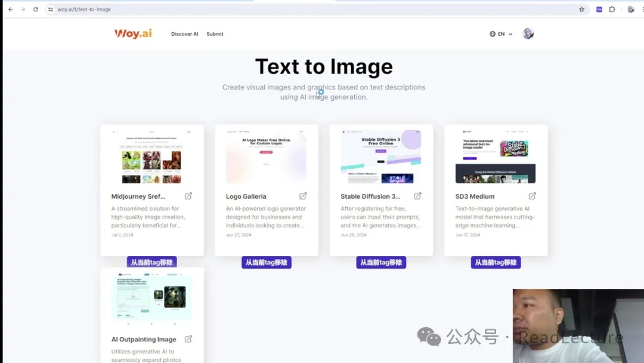Viewport: 644px width, 363px height.
Task: Open the user avatar menu in site header
Action: (x=528, y=33)
